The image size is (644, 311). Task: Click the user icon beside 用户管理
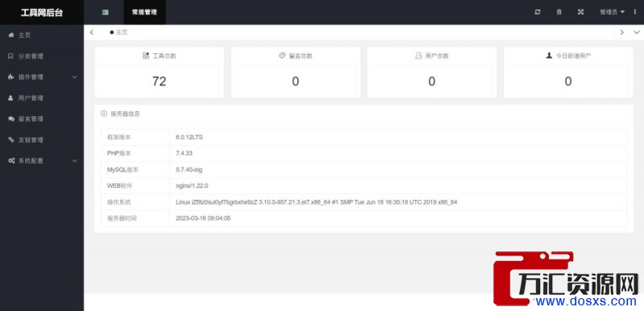tap(11, 98)
